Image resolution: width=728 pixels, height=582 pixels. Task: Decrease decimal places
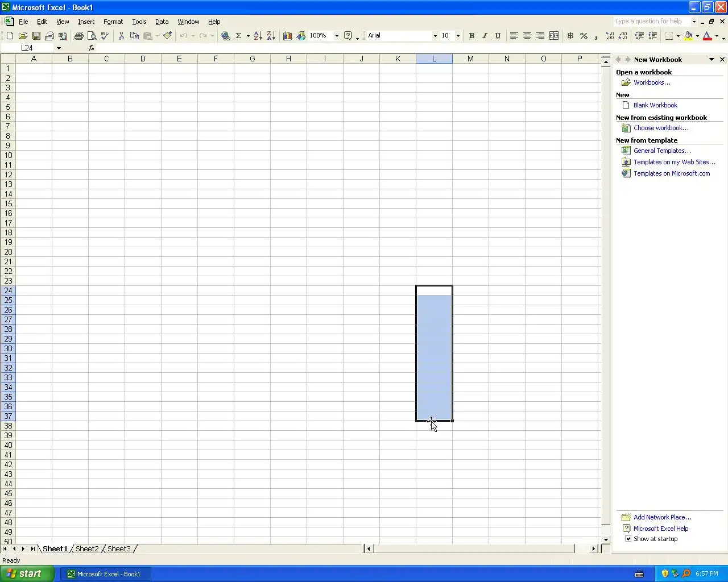click(x=623, y=36)
